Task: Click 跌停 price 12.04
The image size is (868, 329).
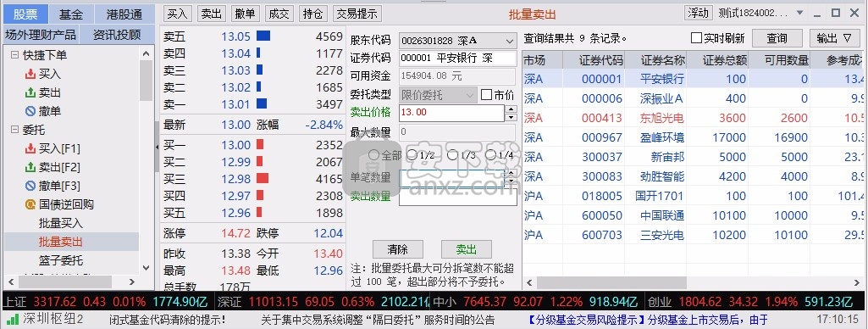Action: click(x=329, y=233)
